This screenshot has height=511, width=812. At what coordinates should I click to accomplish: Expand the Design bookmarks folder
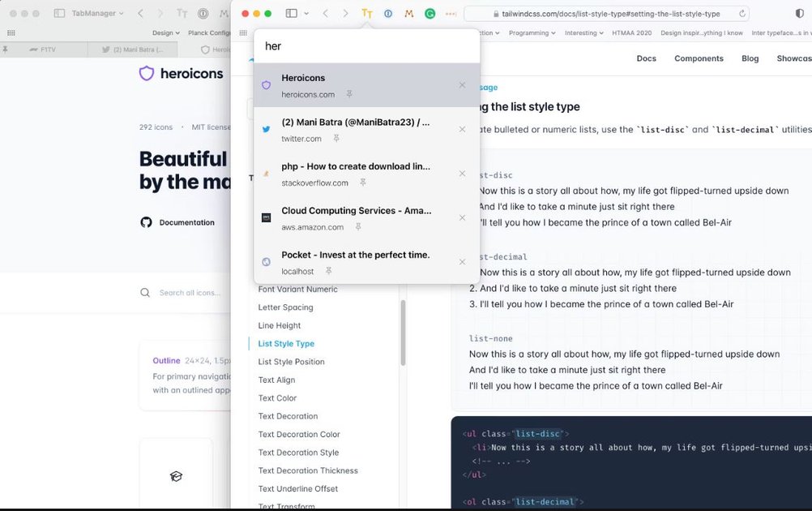point(165,32)
